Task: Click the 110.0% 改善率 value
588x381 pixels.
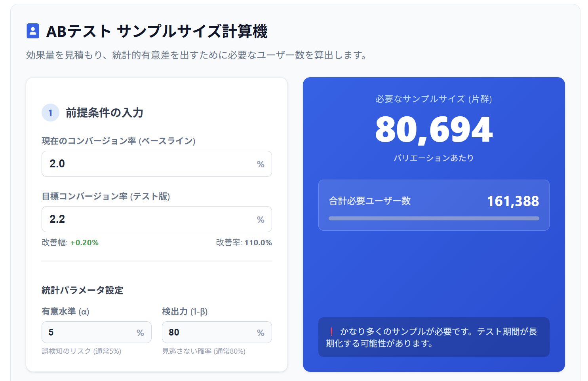Action: 258,243
